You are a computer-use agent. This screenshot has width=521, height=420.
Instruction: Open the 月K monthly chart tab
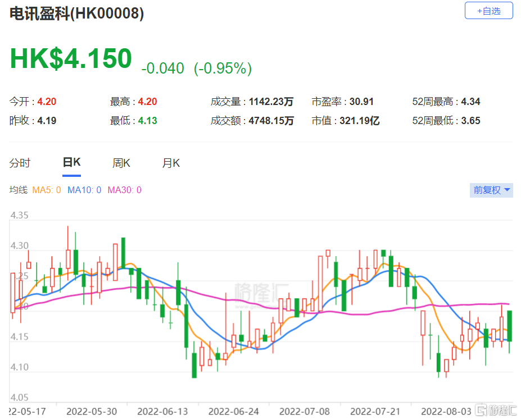point(171,163)
